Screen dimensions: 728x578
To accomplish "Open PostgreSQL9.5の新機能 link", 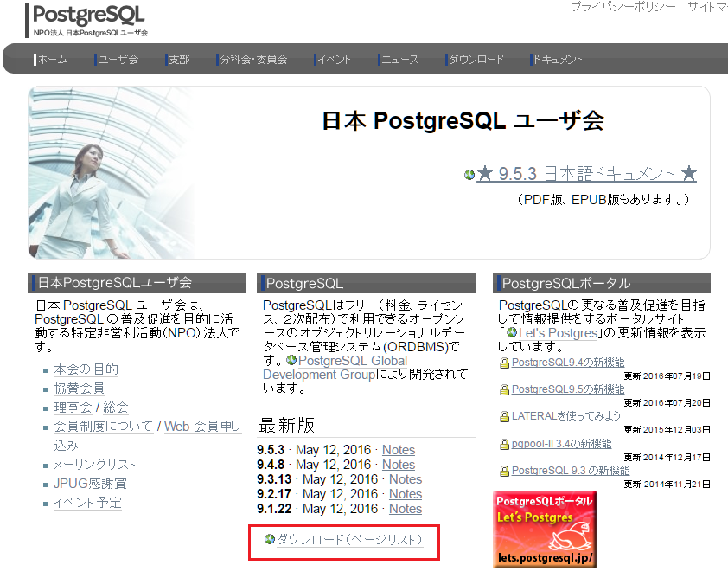I will [x=568, y=389].
